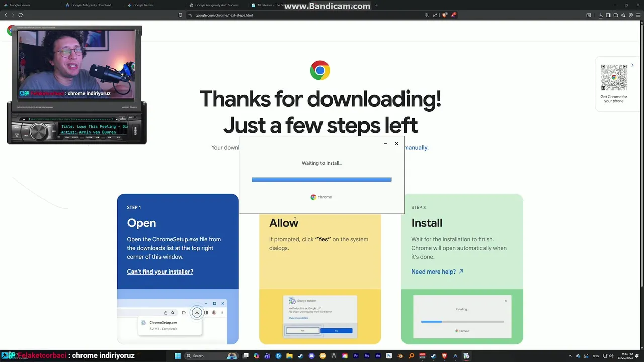Click "manually" download link
Image resolution: width=644 pixels, height=362 pixels.
coord(416,148)
